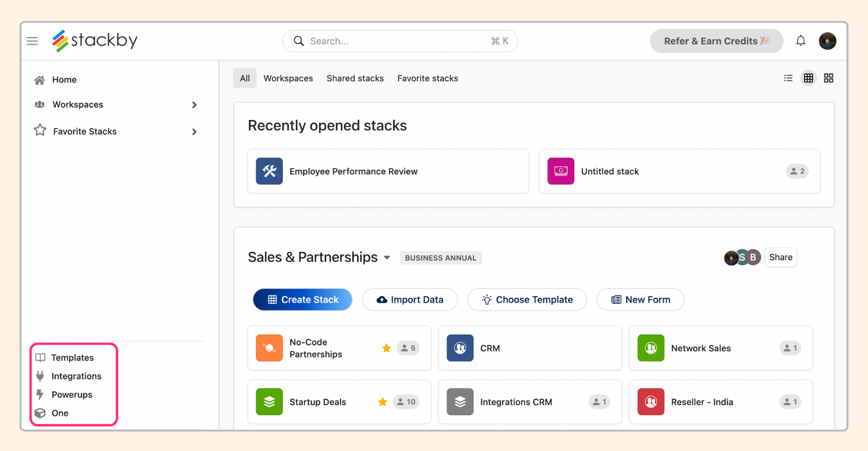Click Reseller - India 1 member badge
The image size is (868, 451).
coord(790,402)
